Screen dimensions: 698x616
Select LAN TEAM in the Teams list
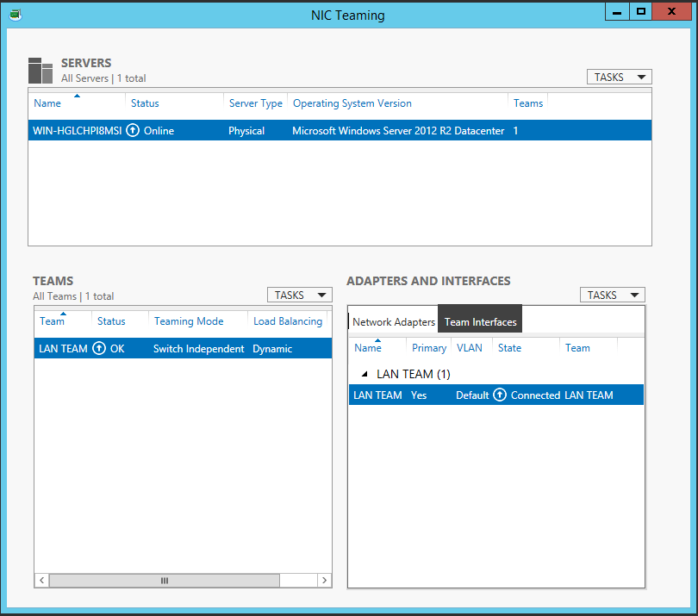tap(63, 349)
